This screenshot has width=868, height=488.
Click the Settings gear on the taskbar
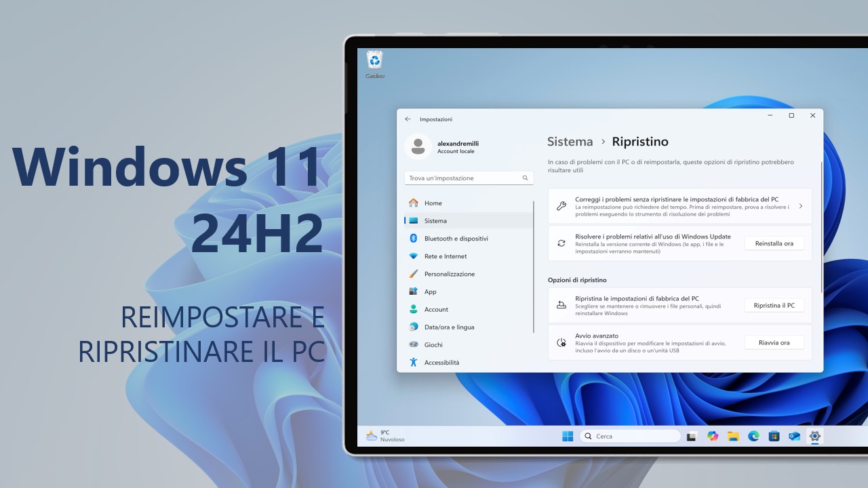[815, 436]
